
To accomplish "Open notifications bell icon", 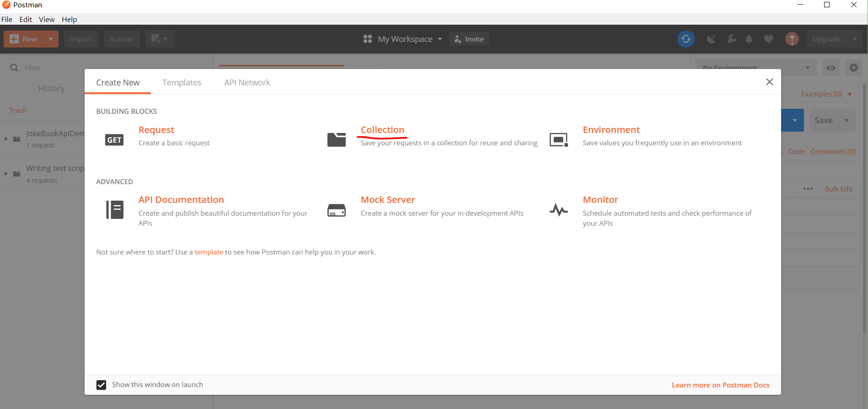I will [x=749, y=39].
